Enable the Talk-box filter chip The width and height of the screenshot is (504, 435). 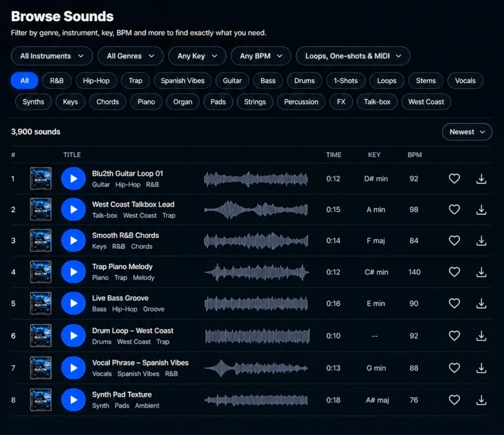[377, 102]
